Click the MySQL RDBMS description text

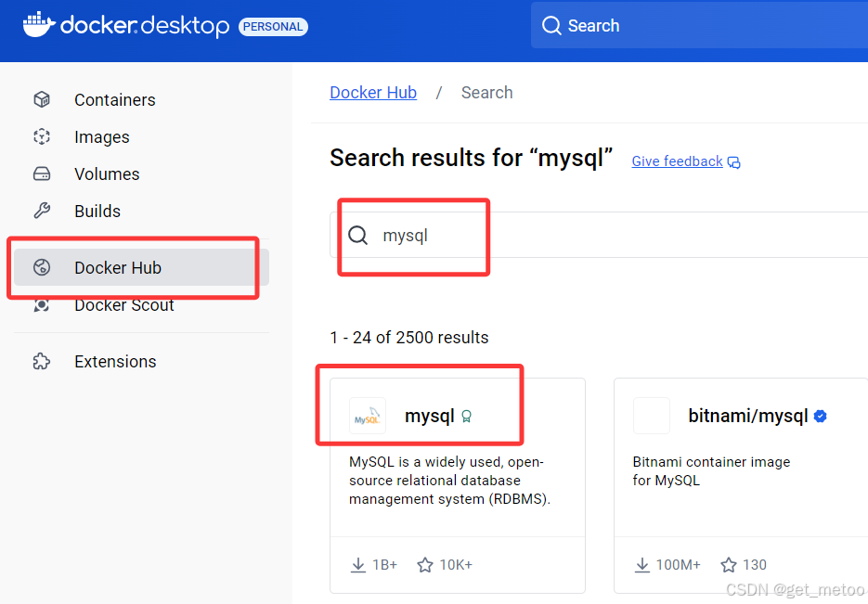pyautogui.click(x=449, y=480)
